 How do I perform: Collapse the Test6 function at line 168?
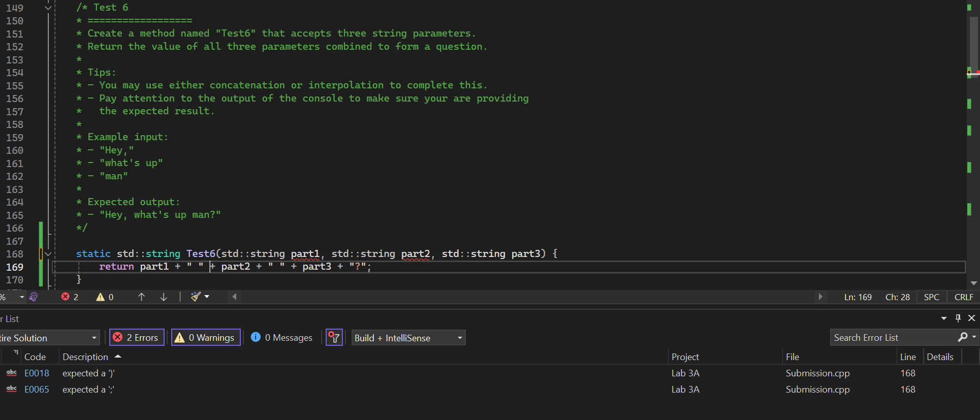pyautogui.click(x=48, y=254)
